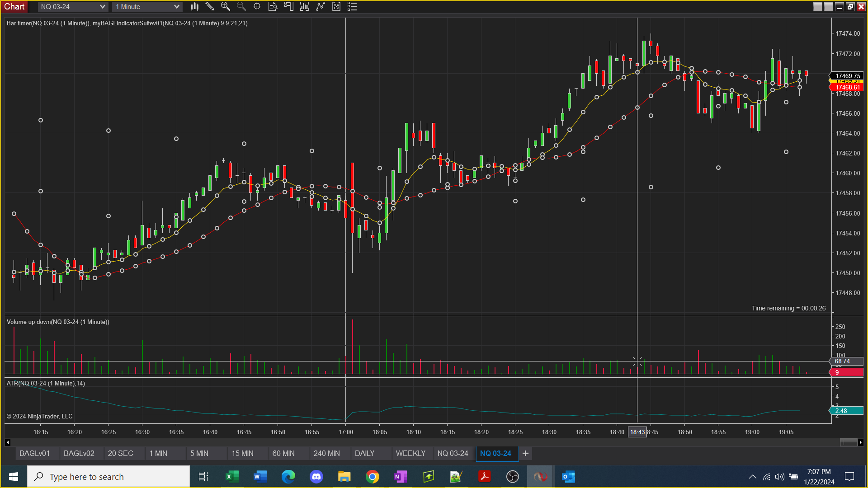Click the zoom out magnifier icon
Screen dimensions: 868x488
pos(241,6)
